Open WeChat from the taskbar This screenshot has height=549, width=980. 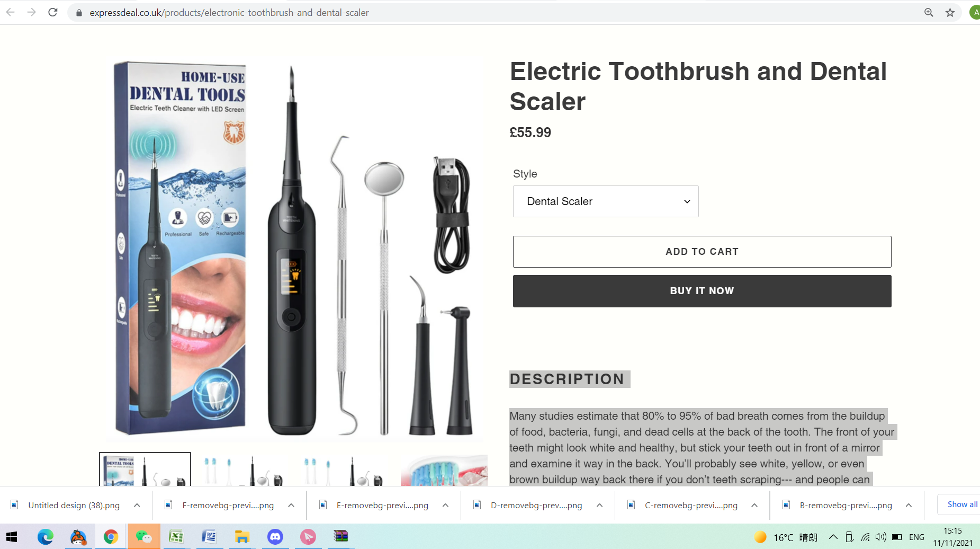point(143,537)
